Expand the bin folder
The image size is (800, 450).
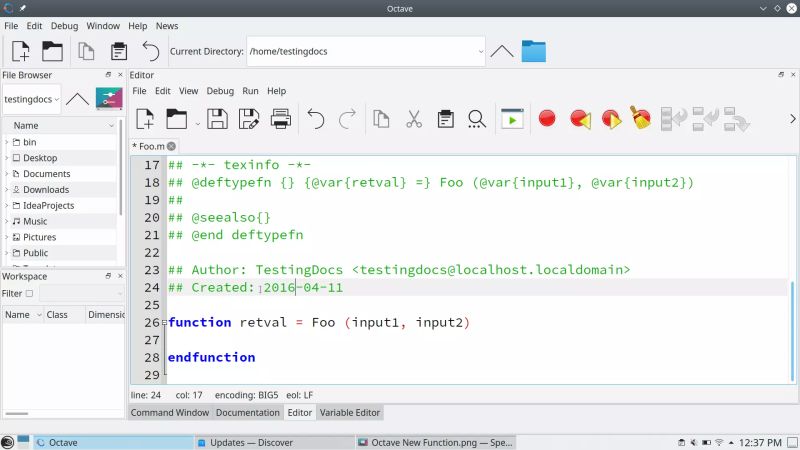pos(7,142)
